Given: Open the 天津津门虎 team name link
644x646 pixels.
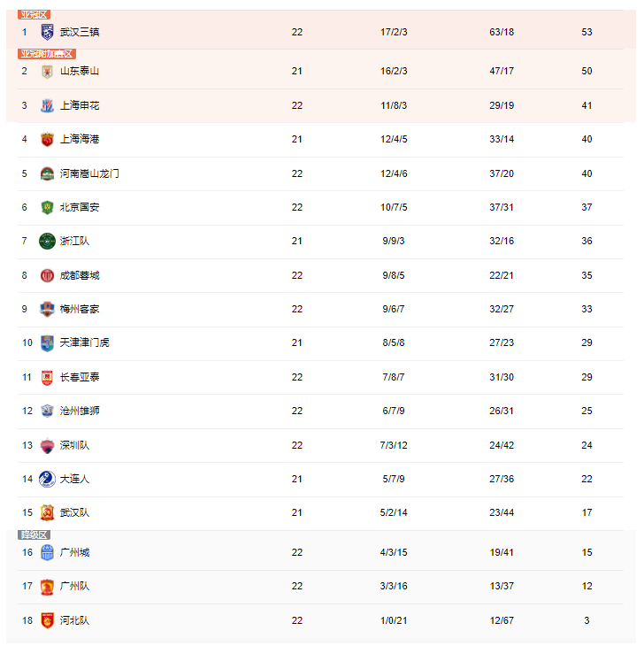Looking at the screenshot, I should [84, 342].
